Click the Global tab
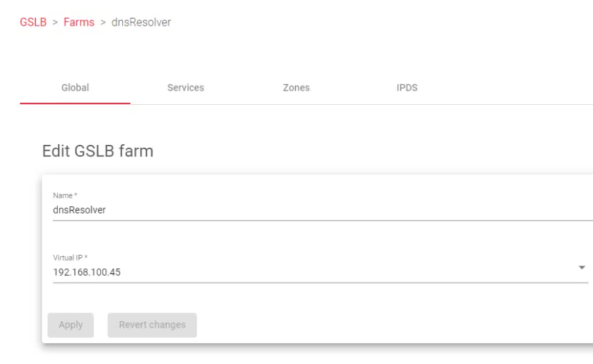The width and height of the screenshot is (593, 364). click(x=75, y=88)
